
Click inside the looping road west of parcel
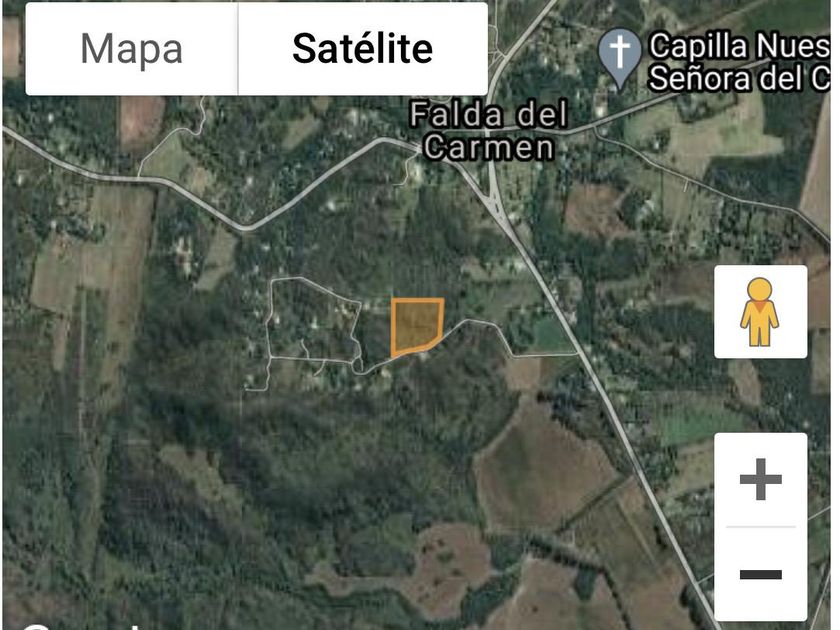click(313, 321)
